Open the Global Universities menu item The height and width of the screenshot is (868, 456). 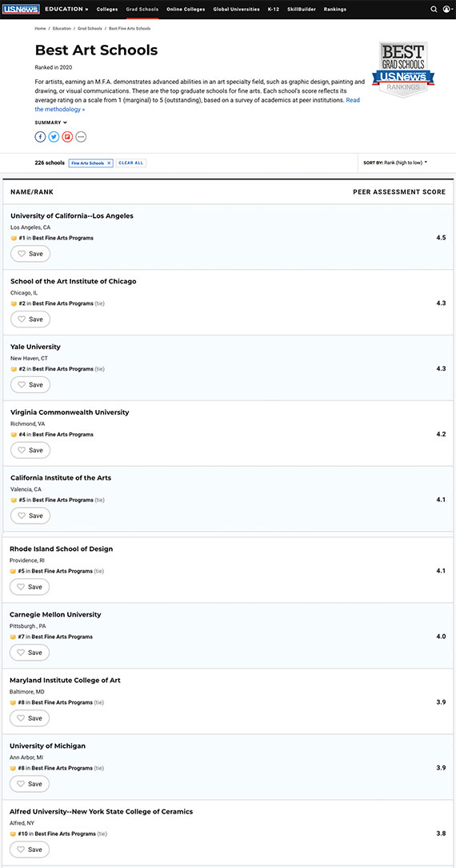point(237,10)
